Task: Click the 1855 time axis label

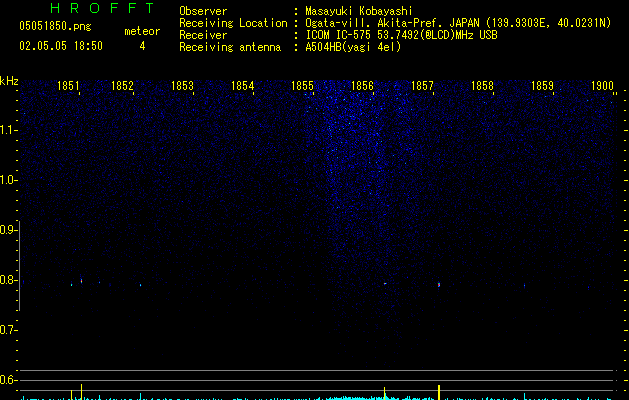Action: tap(302, 86)
